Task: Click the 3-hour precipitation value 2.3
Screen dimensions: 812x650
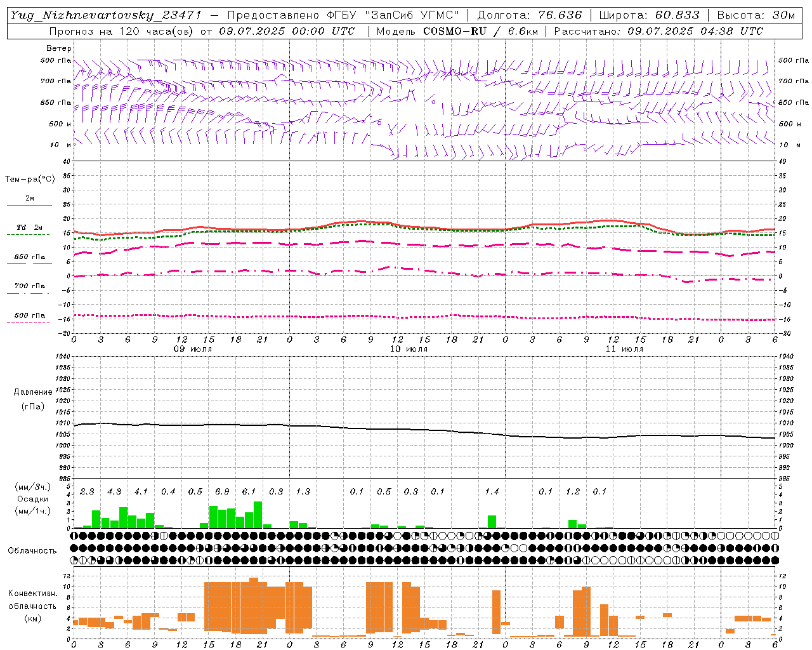Action: tap(87, 491)
